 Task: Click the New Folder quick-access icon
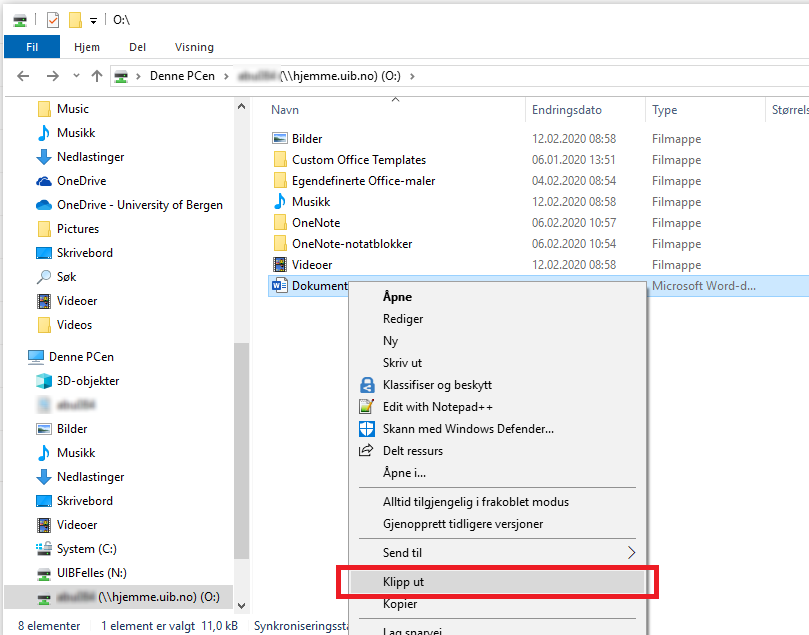tap(75, 20)
